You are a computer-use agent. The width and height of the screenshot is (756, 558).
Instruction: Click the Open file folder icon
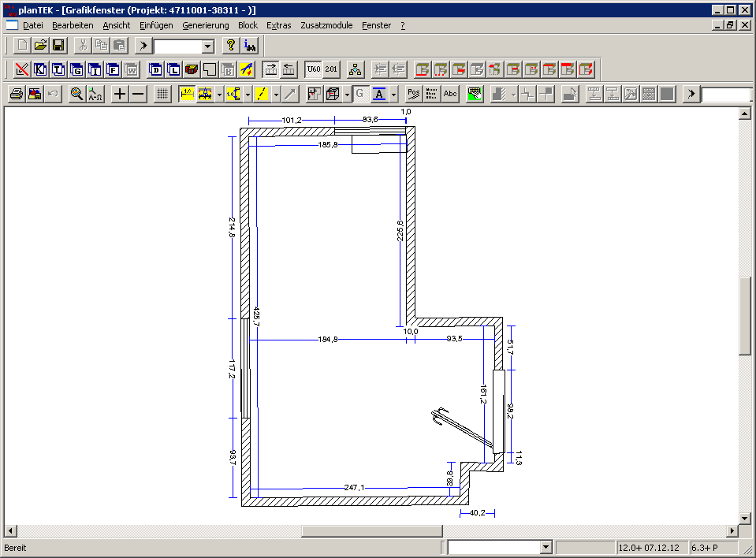[x=40, y=46]
